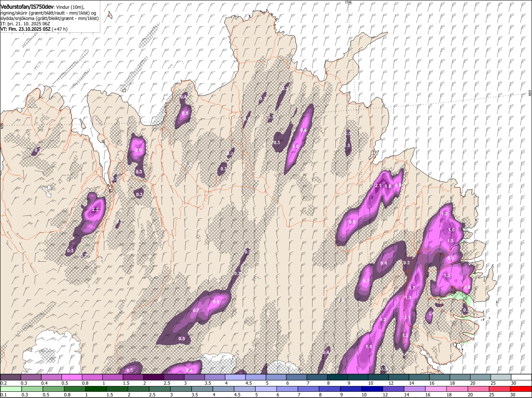Click the 2.2 precipitation value on the map
Screen dimensions: 532x398
pos(95,209)
